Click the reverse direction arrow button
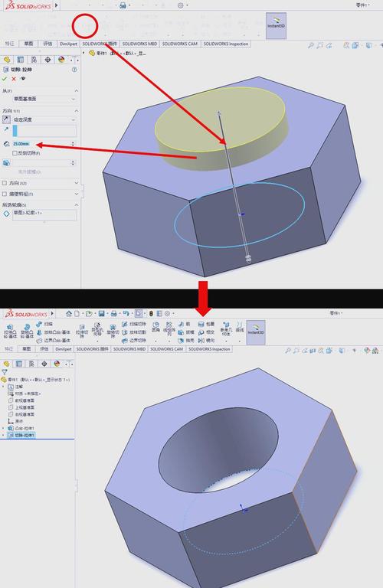The height and width of the screenshot is (588, 383). point(6,119)
